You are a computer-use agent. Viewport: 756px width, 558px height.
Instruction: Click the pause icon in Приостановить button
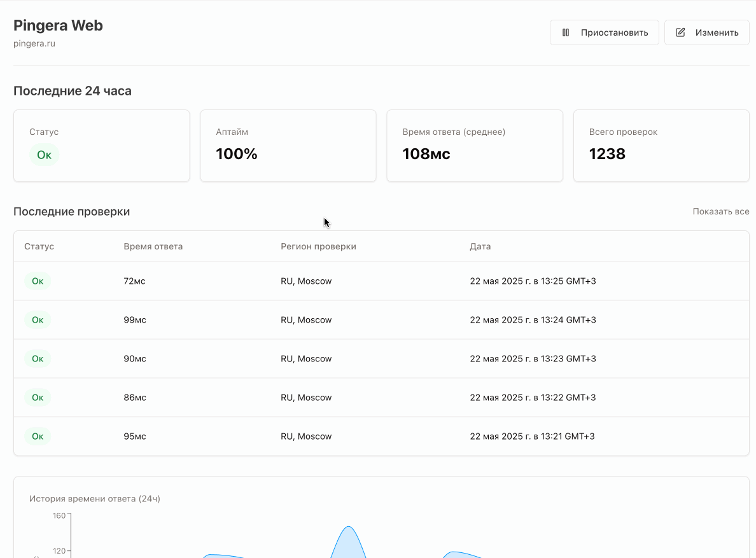point(566,32)
